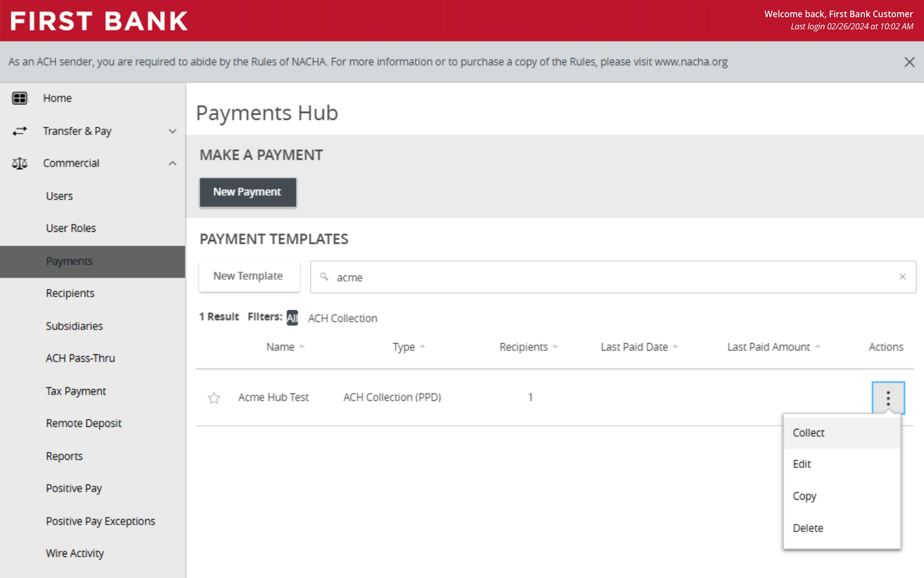Collapse the Commercial section chevron
This screenshot has width=924, height=578.
(172, 163)
